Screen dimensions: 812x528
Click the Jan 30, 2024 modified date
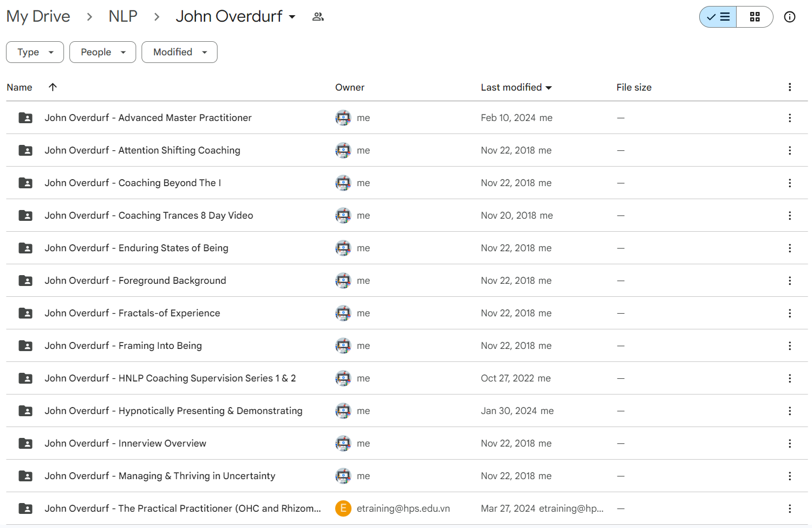point(509,411)
